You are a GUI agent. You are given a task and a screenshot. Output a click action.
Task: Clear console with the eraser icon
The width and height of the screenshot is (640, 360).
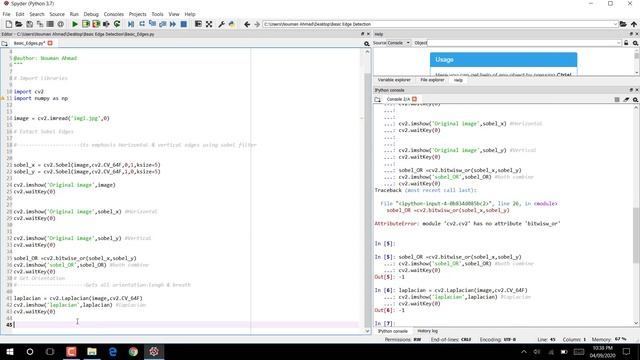coord(626,100)
